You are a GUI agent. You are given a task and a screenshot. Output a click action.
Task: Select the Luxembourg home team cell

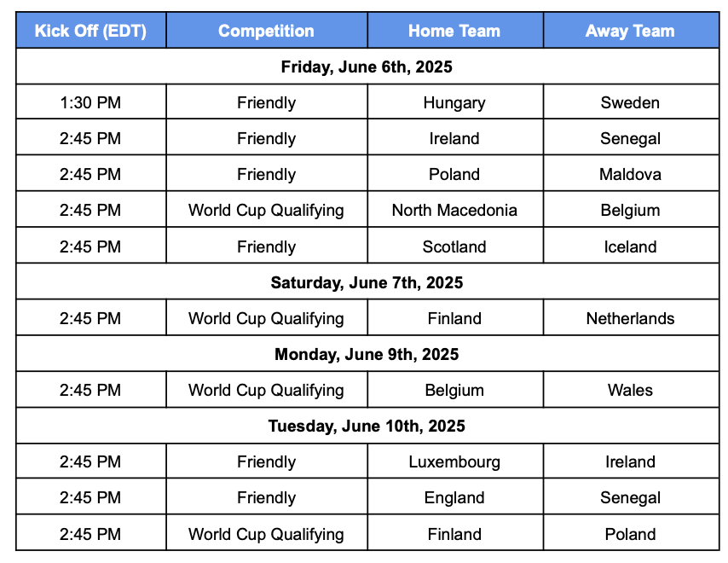pyautogui.click(x=455, y=461)
